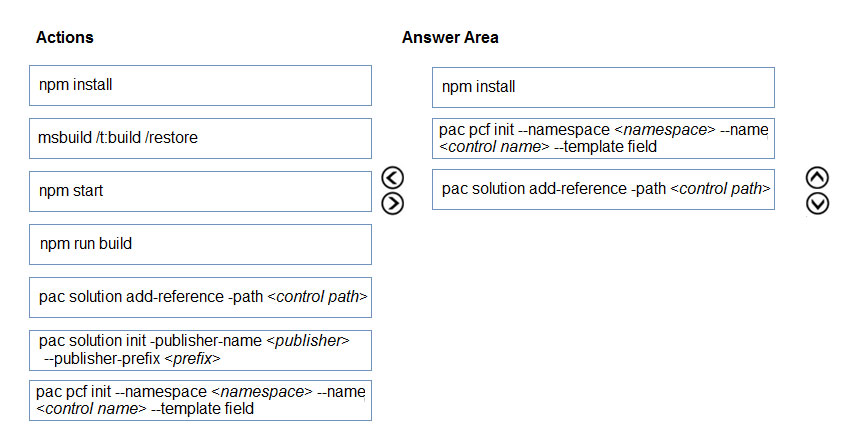Select npm install in the Answer Area

[x=603, y=87]
